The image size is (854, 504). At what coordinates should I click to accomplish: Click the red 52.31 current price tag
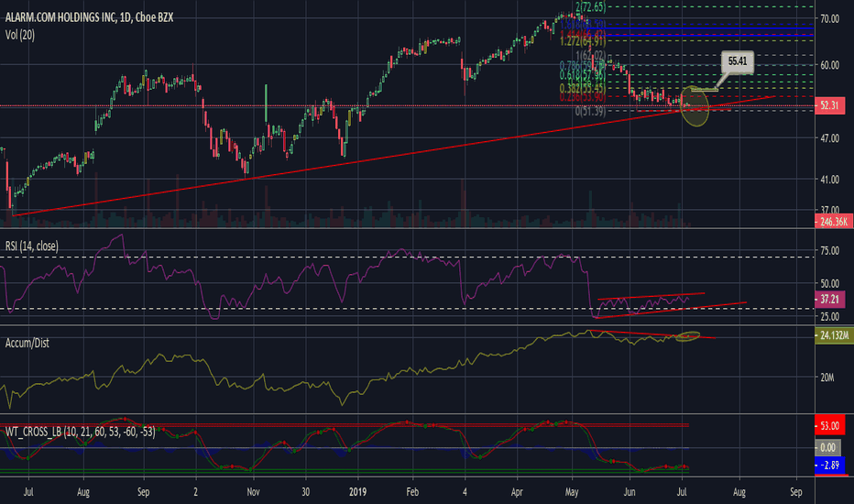[829, 105]
